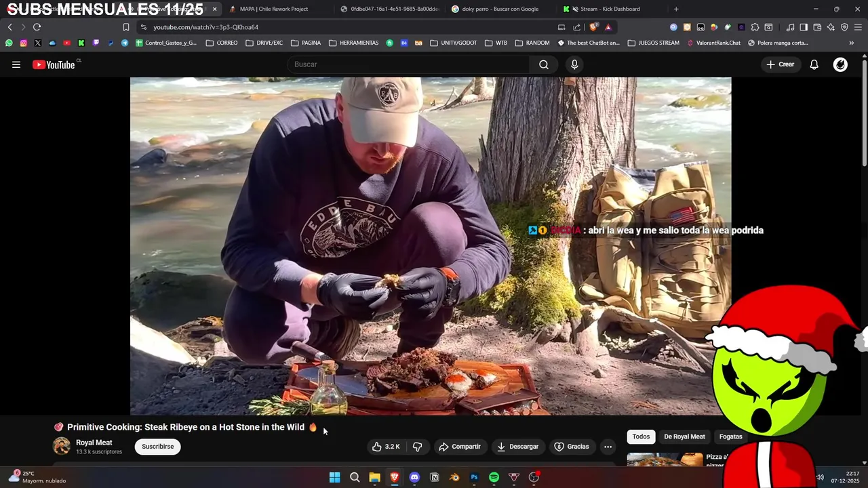Screen dimensions: 868x488
Task: Click the Descargar download button
Action: point(517,447)
